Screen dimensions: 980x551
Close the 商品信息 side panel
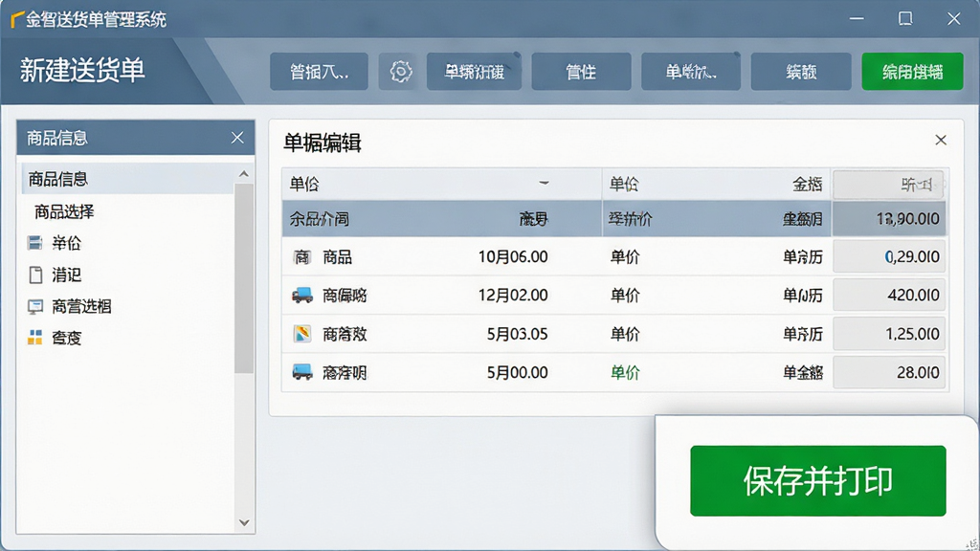coord(237,138)
